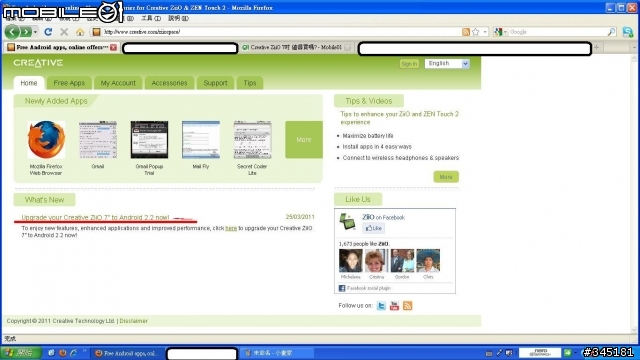Viewport: 640px width, 360px height.
Task: Open the English language dropdown
Action: click(x=447, y=64)
